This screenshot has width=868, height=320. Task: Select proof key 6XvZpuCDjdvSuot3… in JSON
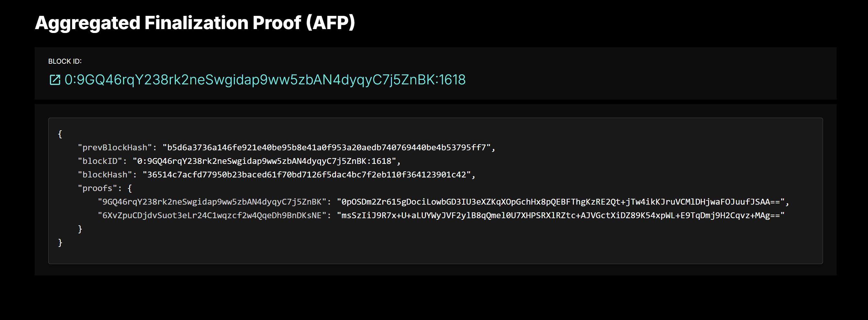pos(212,215)
